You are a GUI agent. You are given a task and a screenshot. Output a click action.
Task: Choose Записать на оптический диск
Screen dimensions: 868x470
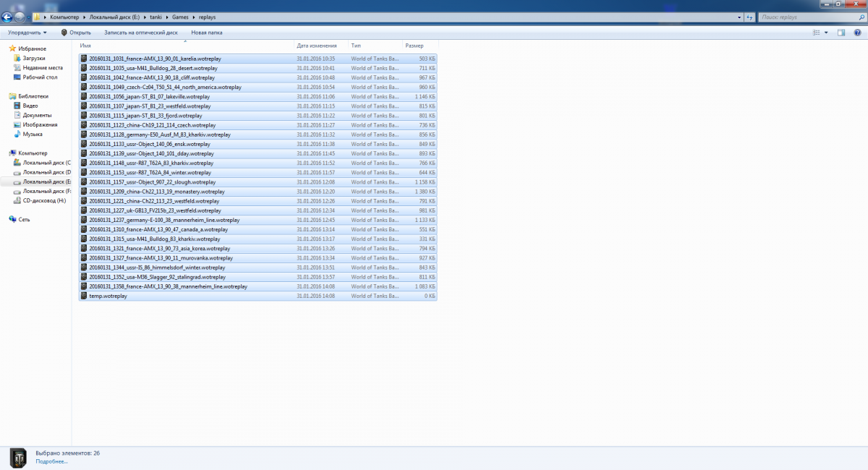click(x=141, y=33)
